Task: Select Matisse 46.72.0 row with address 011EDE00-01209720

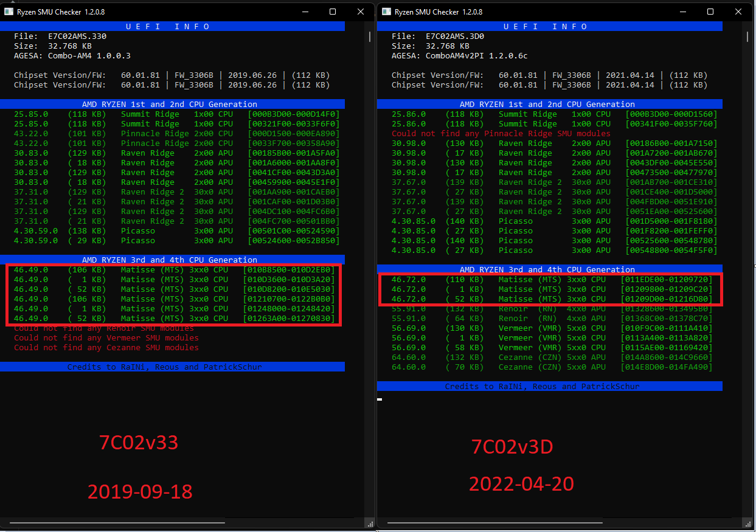Action: [x=552, y=280]
